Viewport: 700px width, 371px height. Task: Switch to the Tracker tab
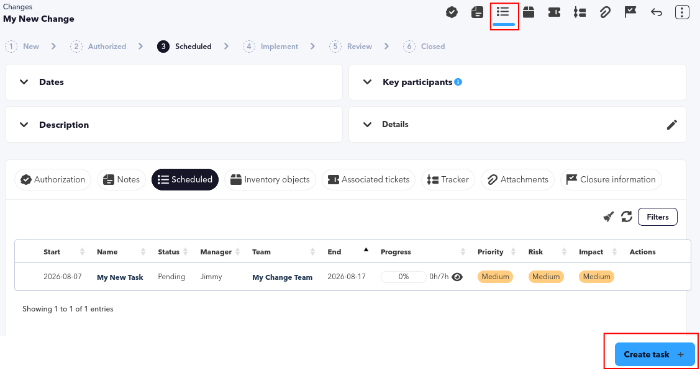[x=448, y=179]
